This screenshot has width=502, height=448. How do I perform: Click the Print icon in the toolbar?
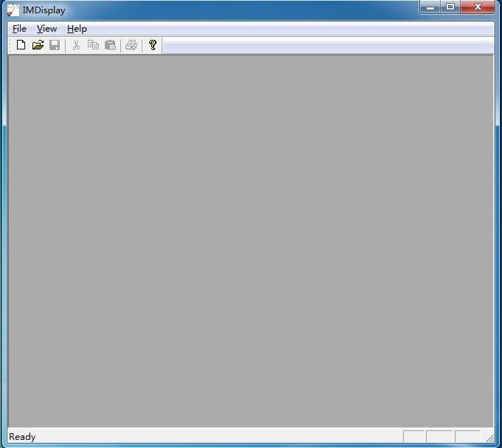point(131,45)
